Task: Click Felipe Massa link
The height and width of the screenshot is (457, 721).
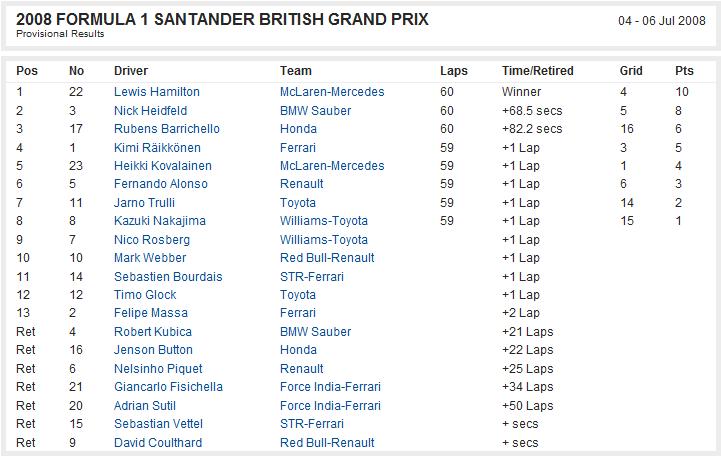Action: click(151, 313)
